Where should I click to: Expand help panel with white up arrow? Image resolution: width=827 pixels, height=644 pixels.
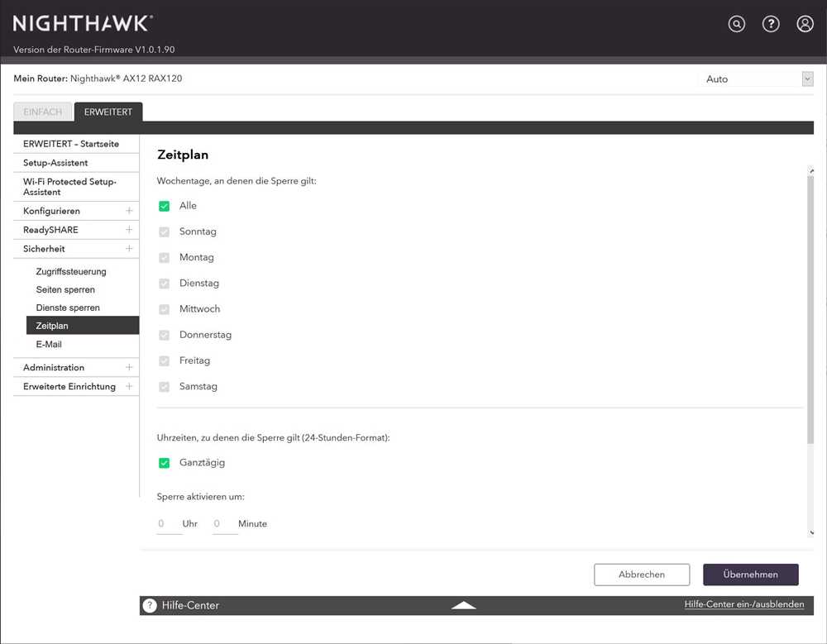click(x=464, y=605)
